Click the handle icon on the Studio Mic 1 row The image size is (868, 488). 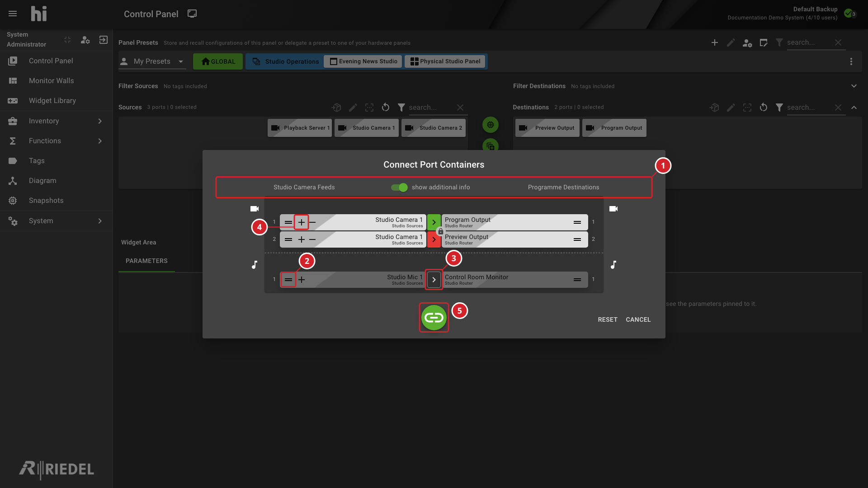[288, 280]
